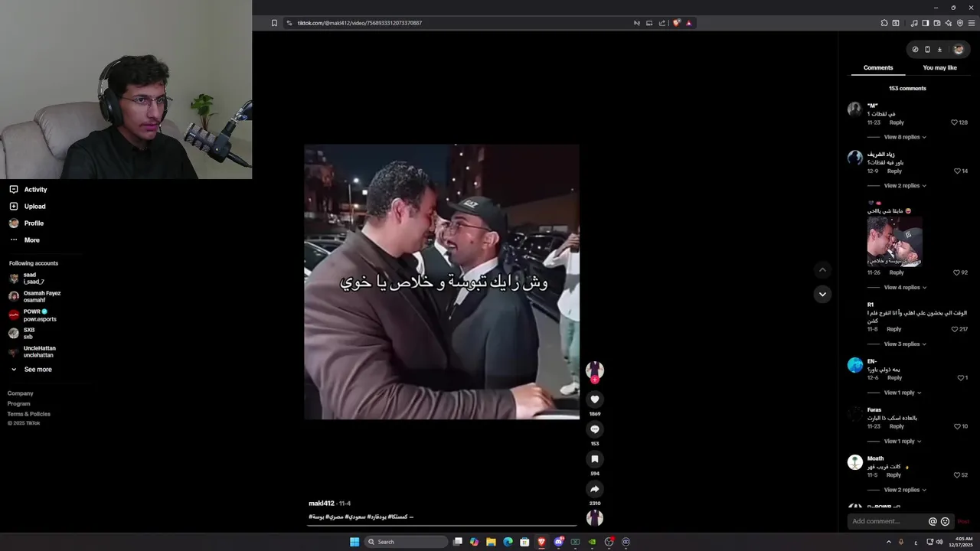Share the video with the arrow icon
Image resolution: width=980 pixels, height=551 pixels.
tap(595, 489)
